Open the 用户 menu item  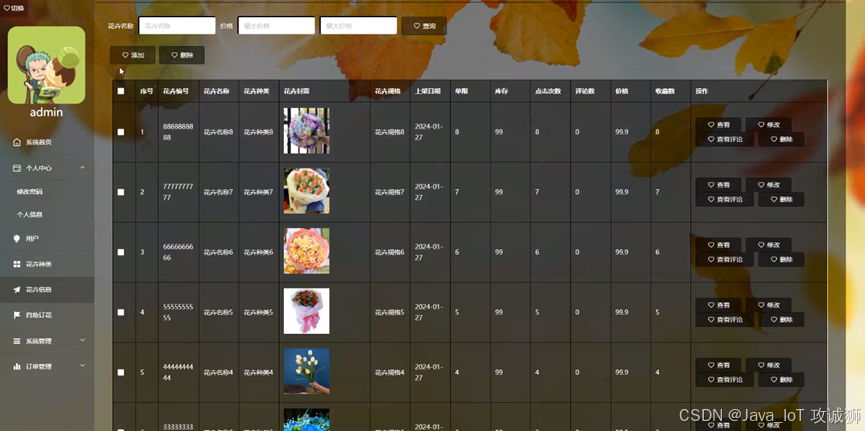tap(47, 238)
